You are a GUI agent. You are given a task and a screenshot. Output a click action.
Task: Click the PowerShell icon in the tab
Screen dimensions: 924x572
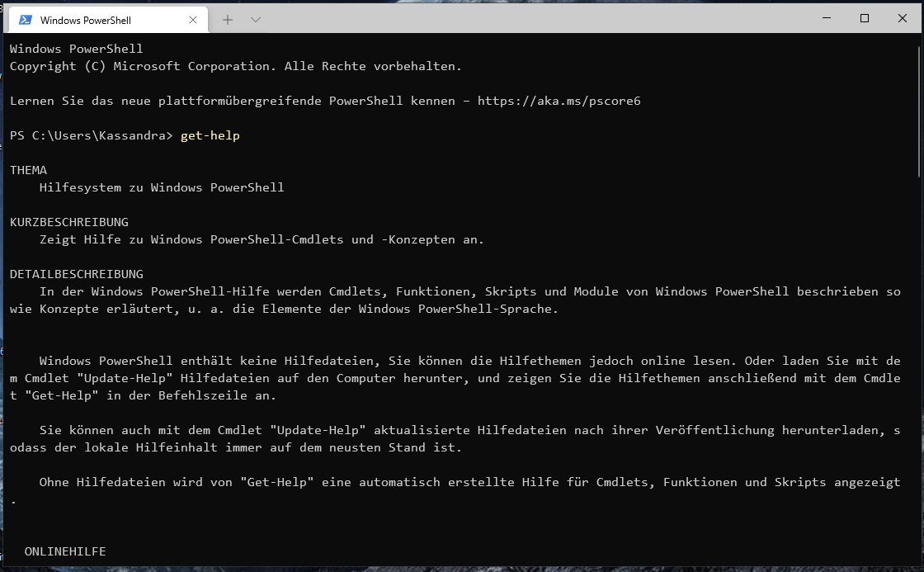(x=26, y=20)
